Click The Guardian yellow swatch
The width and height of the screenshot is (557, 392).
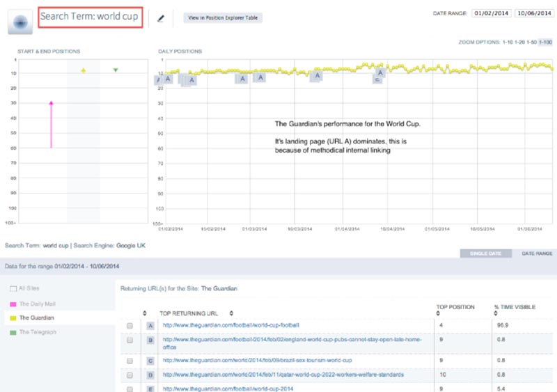coord(13,318)
